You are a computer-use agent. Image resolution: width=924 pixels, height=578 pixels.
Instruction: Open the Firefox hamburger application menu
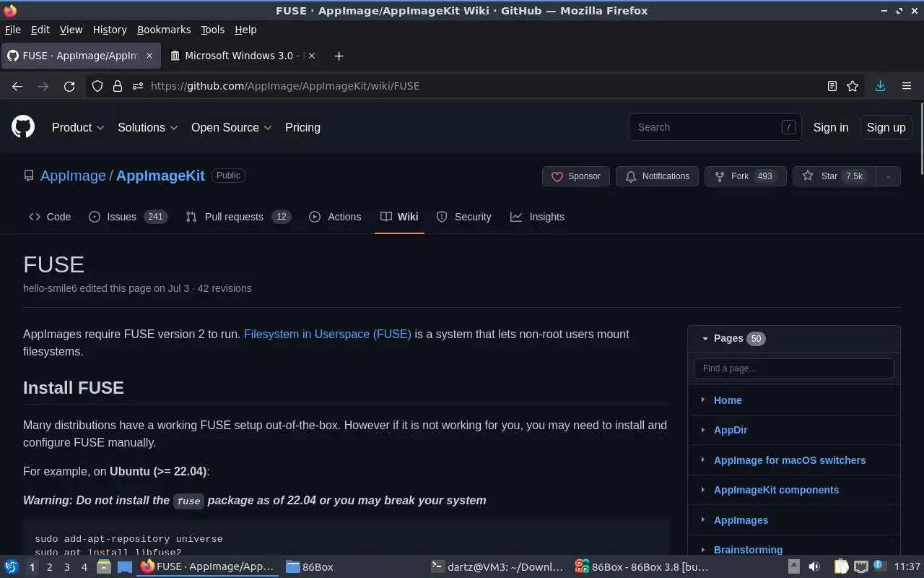pyautogui.click(x=907, y=86)
